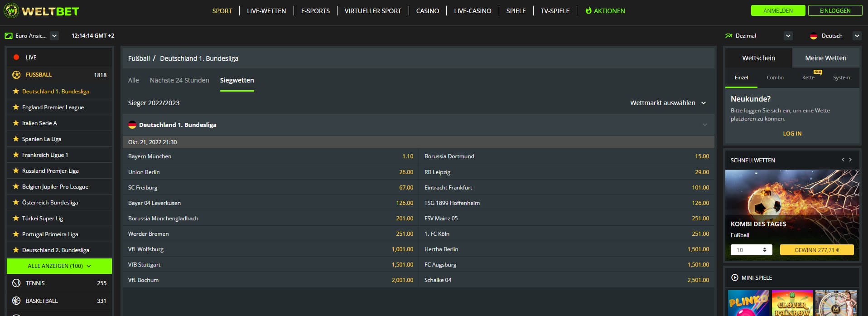Click the Basketball sport icon
The image size is (868, 316).
pos(16,301)
